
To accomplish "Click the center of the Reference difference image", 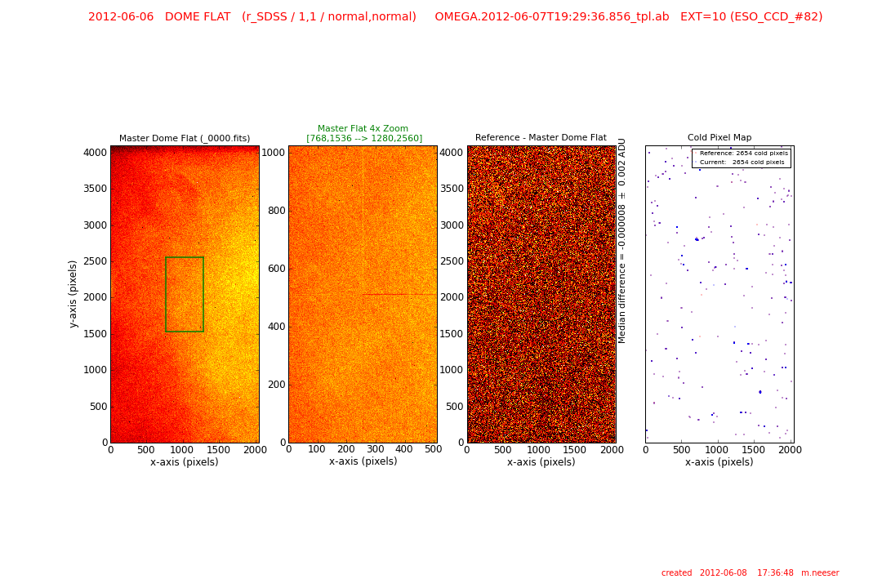I will tap(541, 294).
